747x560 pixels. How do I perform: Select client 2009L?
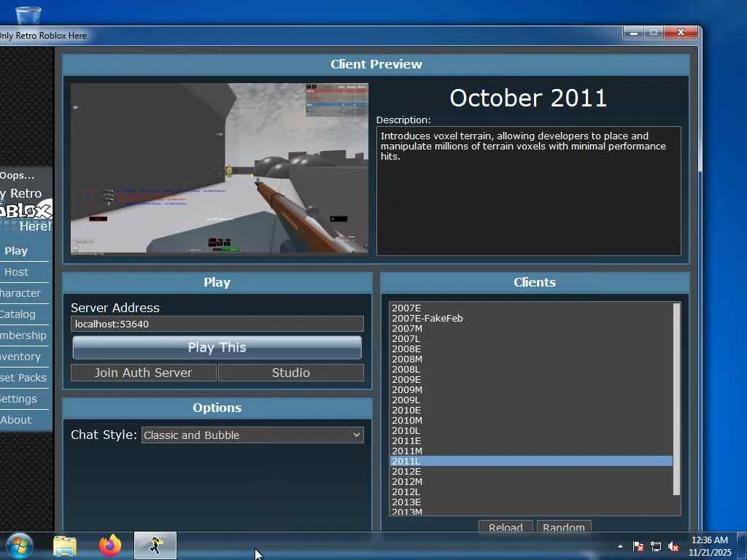tap(531, 400)
